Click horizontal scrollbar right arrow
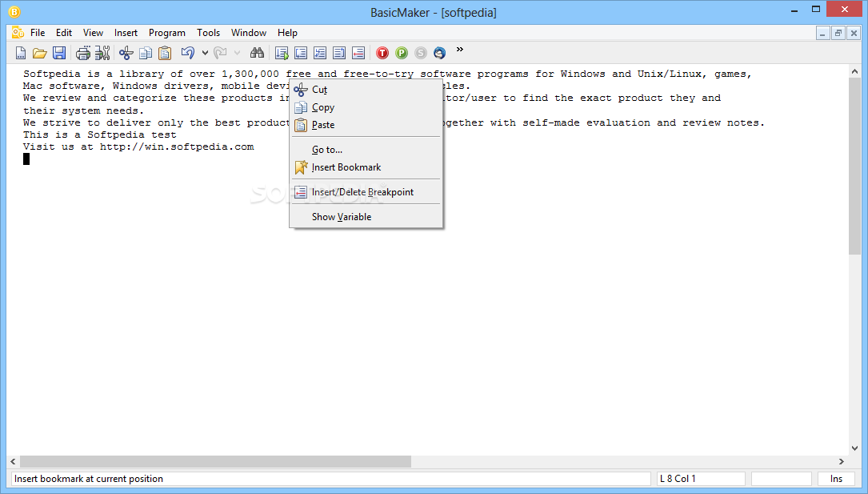The height and width of the screenshot is (494, 868). click(842, 461)
